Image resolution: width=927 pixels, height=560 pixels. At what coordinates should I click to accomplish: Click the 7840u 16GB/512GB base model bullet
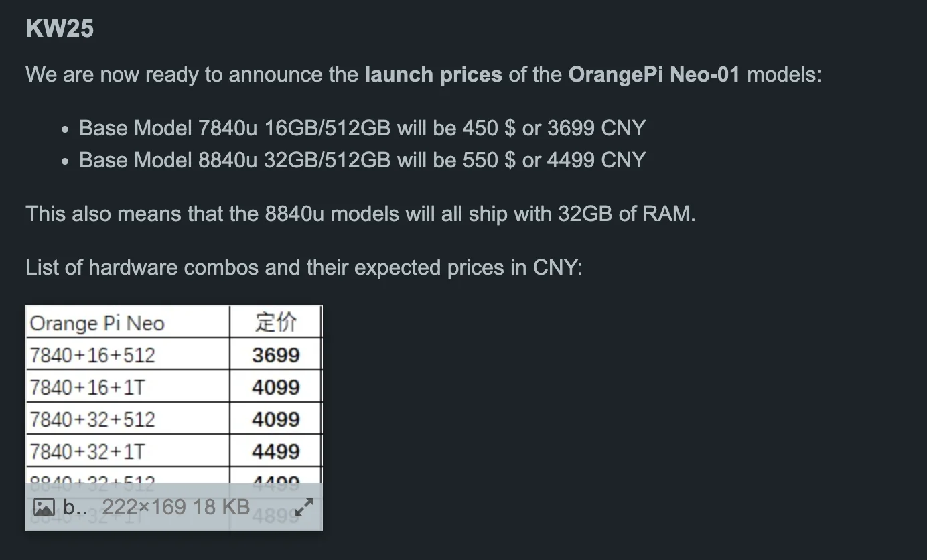click(362, 127)
